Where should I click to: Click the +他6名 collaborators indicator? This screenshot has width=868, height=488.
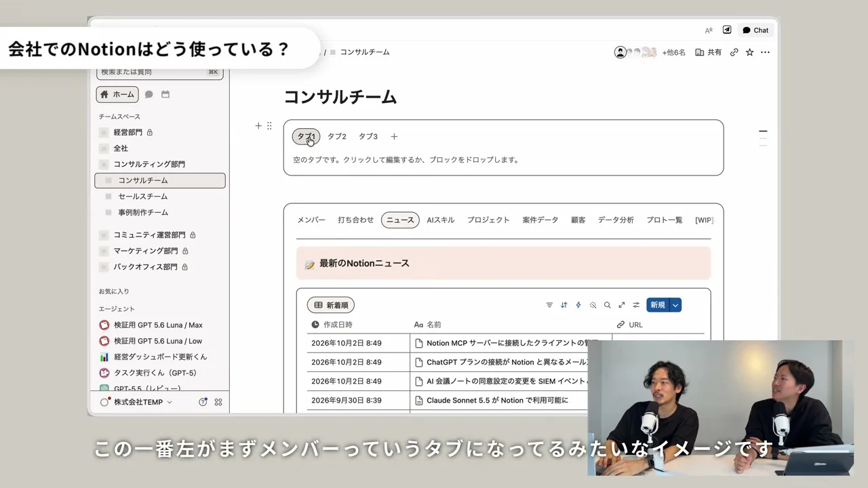674,52
